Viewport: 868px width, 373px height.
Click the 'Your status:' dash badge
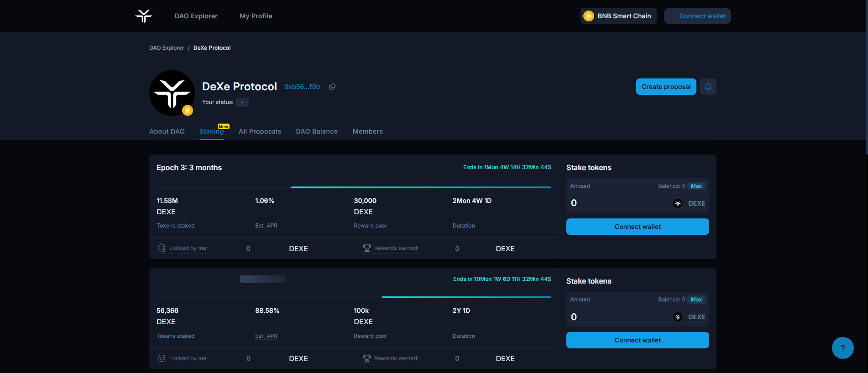[242, 102]
